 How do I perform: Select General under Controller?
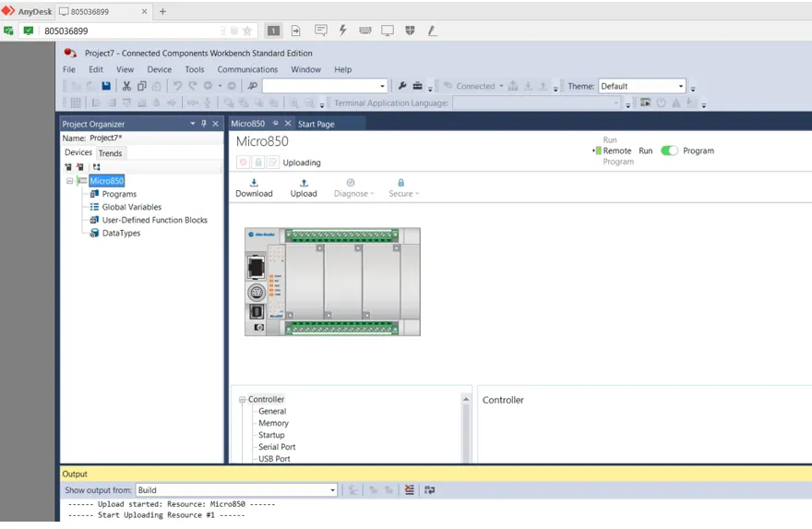[x=272, y=412]
